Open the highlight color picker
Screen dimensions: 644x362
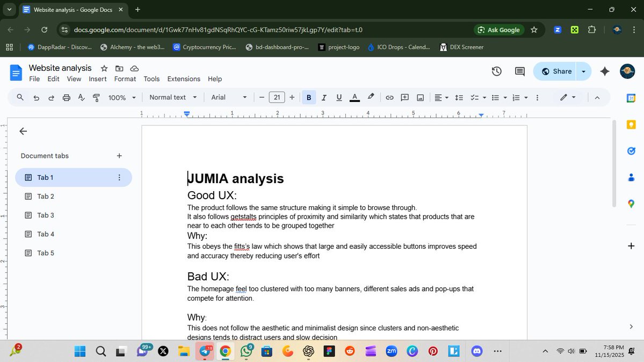tap(371, 97)
